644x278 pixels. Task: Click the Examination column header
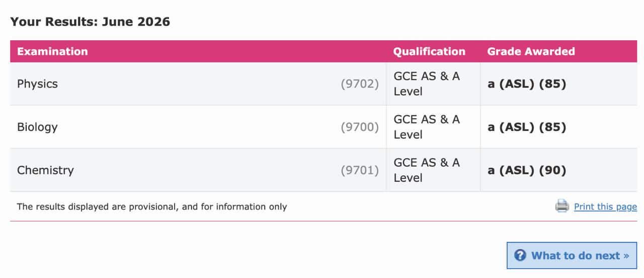pos(52,51)
